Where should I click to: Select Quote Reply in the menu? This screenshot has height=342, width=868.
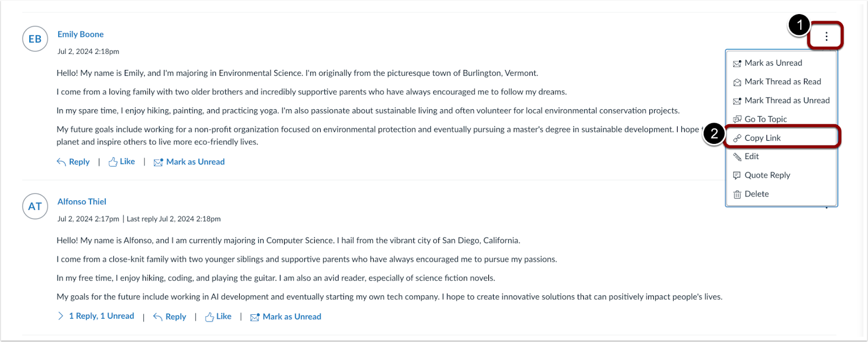tap(767, 175)
